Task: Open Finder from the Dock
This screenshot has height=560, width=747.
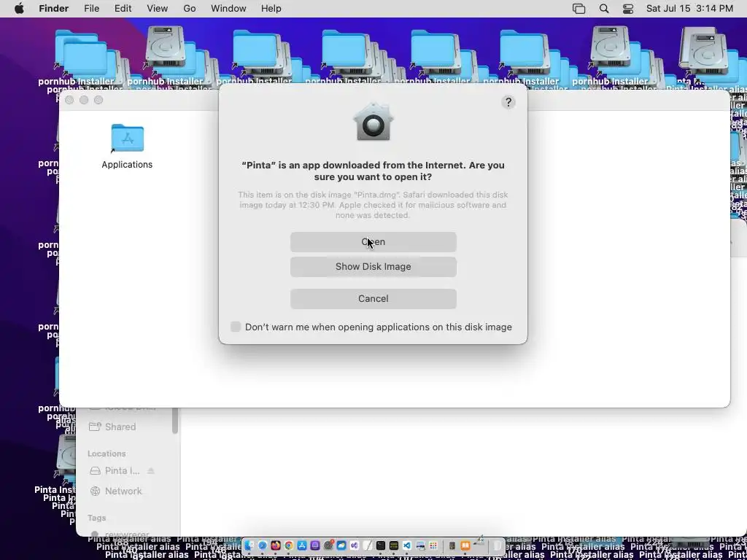Action: coord(249,545)
